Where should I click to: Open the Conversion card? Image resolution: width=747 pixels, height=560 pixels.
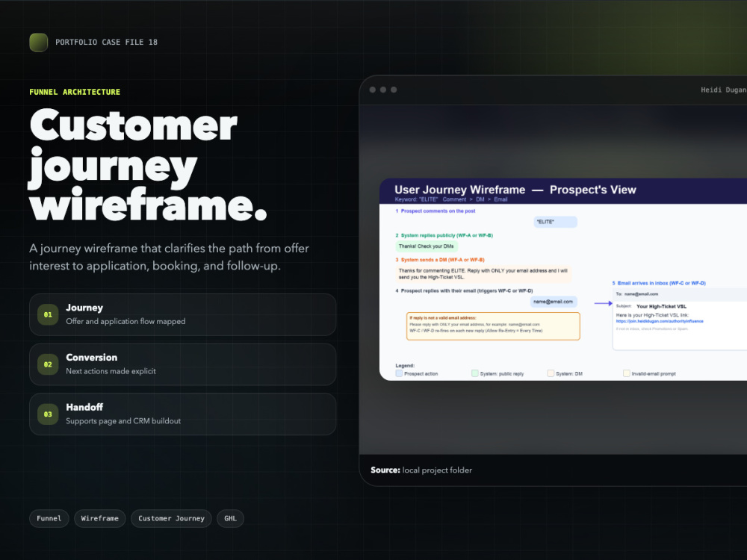[183, 364]
